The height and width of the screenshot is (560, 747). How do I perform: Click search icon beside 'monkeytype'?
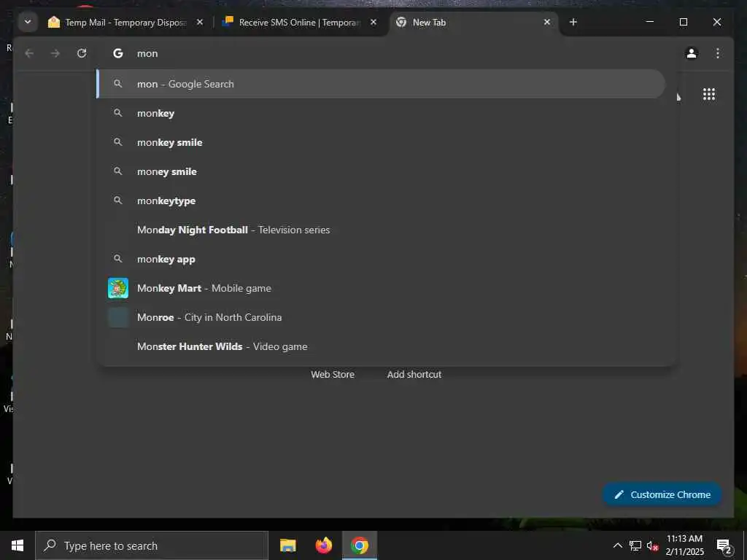tap(117, 201)
